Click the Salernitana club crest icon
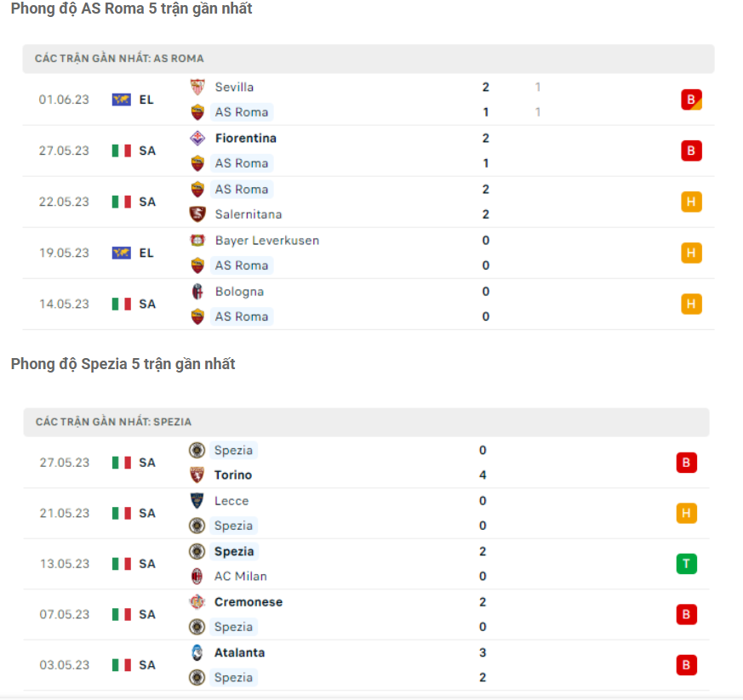Screen dimensions: 743x700 pyautogui.click(x=197, y=213)
